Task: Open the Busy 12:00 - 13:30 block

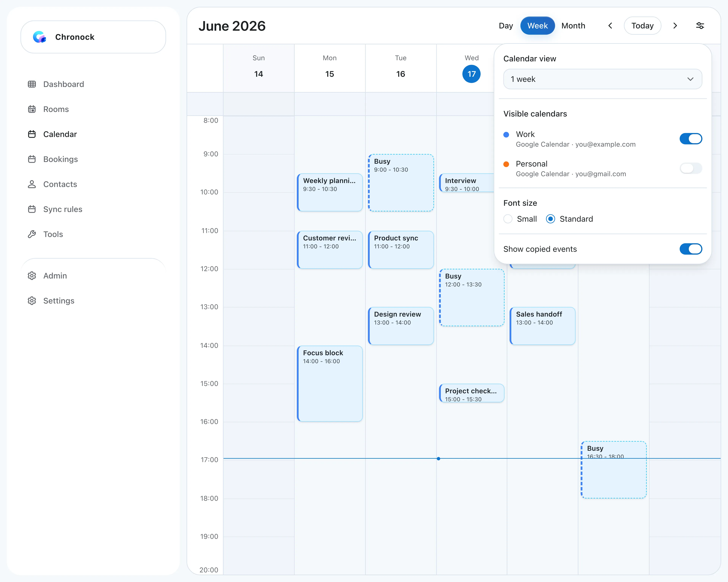Action: click(x=471, y=297)
